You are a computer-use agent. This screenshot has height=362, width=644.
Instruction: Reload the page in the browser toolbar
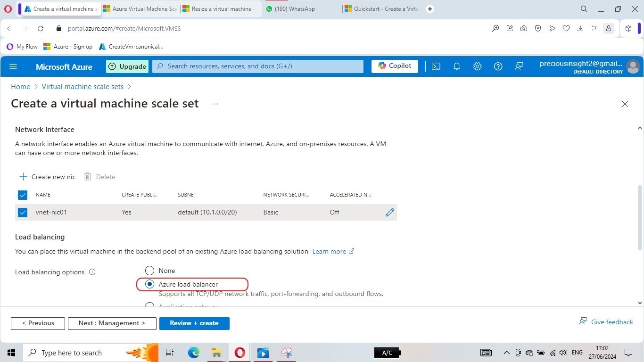coord(41,28)
